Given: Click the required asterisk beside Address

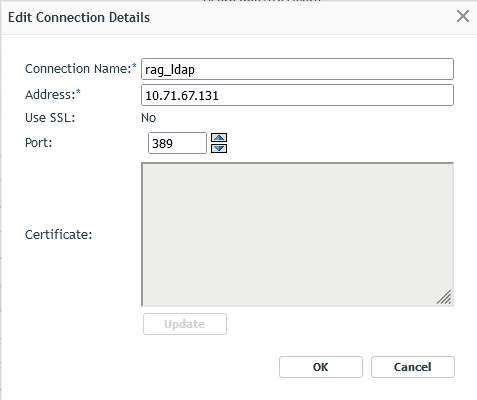Looking at the screenshot, I should (x=78, y=92).
